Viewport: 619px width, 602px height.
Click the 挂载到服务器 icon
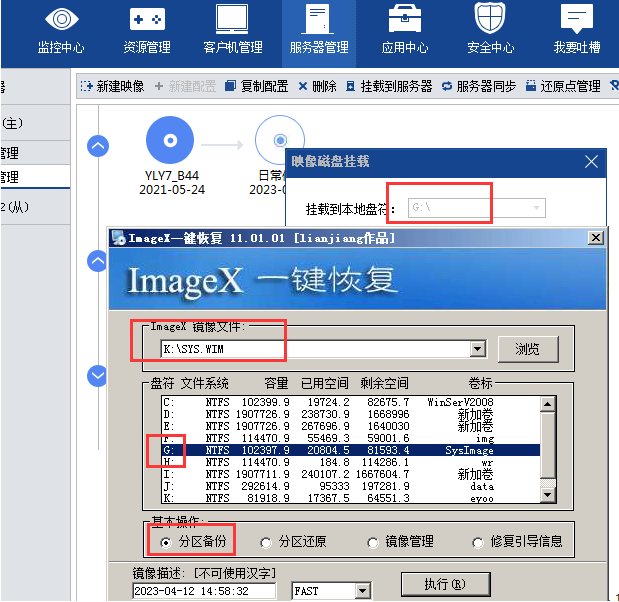click(350, 86)
